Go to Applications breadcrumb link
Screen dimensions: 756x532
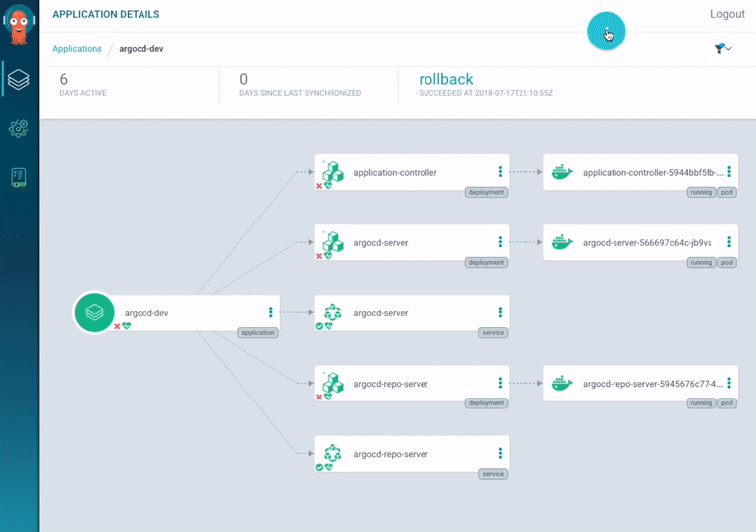pos(77,49)
